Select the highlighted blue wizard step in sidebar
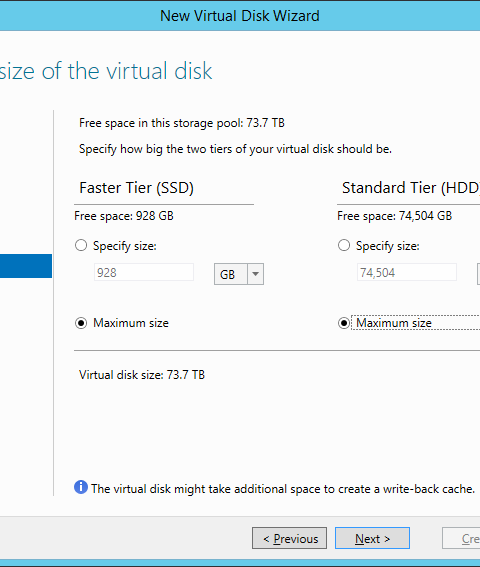This screenshot has width=480, height=567. tap(26, 266)
